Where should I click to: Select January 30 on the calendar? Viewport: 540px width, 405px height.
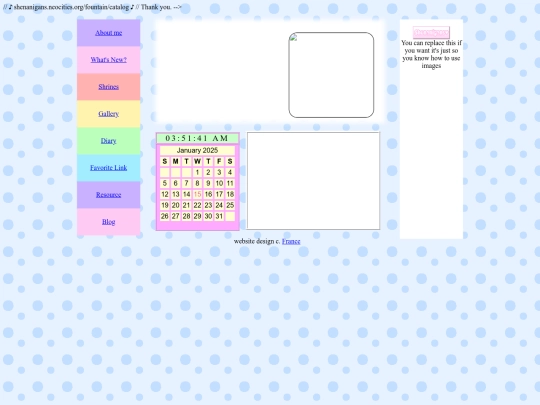click(208, 216)
